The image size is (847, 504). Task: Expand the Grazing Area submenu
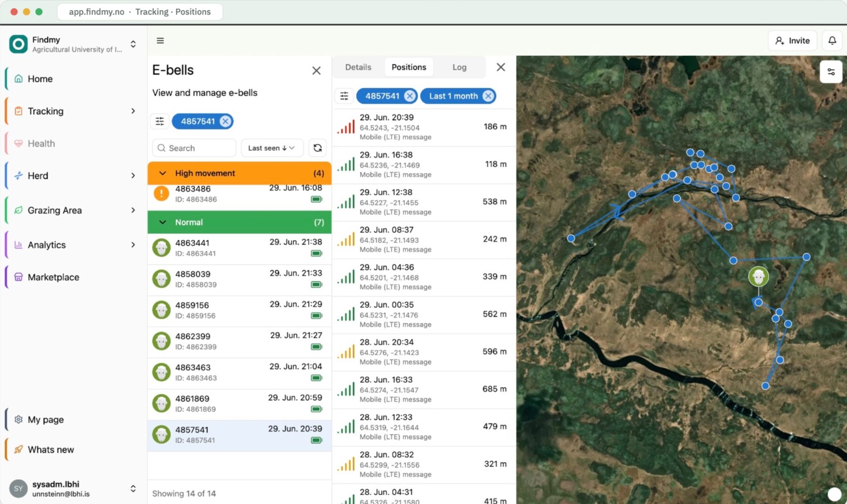pyautogui.click(x=133, y=210)
